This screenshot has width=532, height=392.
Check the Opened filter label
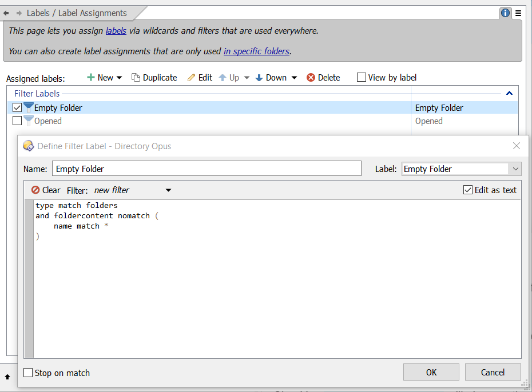coord(17,121)
